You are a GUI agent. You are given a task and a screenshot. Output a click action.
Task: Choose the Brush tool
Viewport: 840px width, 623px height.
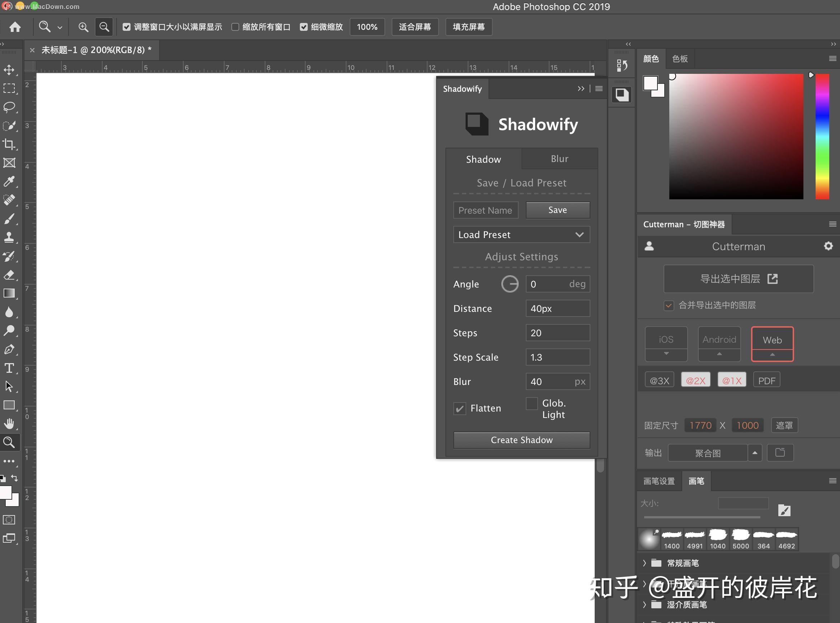coord(10,219)
